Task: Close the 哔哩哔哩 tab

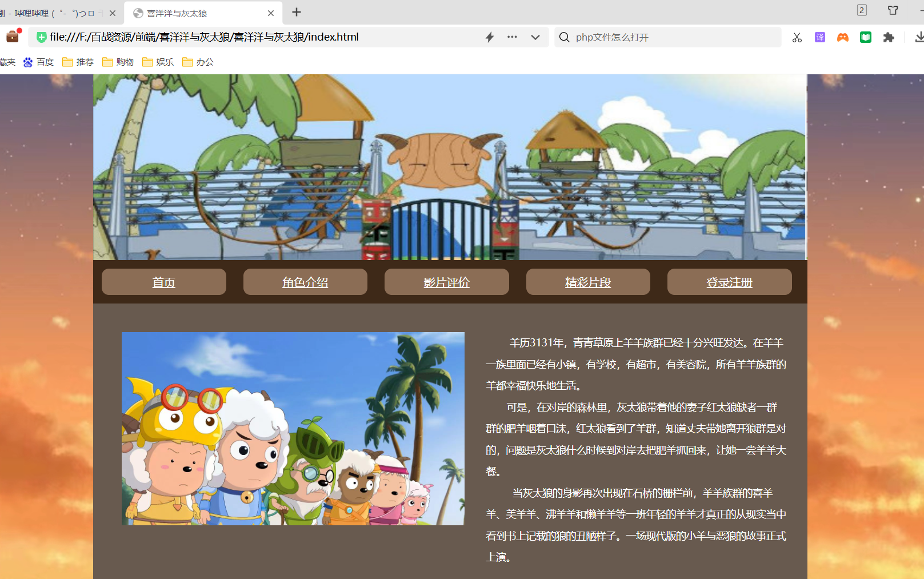Action: 113,13
